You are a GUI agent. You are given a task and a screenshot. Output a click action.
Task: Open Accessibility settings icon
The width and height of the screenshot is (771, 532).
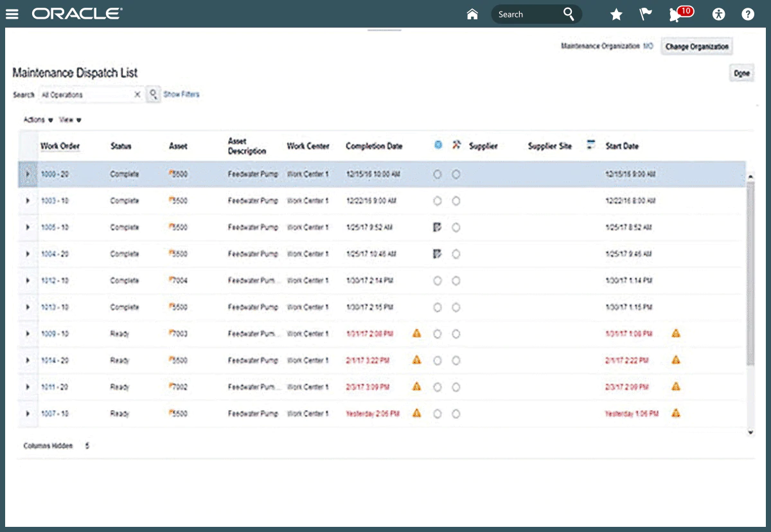[719, 14]
